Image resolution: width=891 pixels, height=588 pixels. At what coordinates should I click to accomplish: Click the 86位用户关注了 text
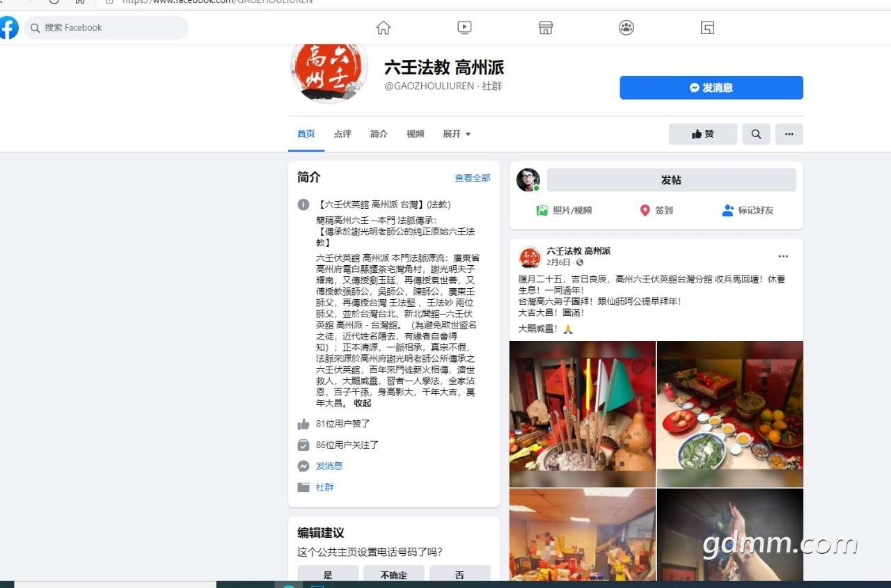[347, 445]
